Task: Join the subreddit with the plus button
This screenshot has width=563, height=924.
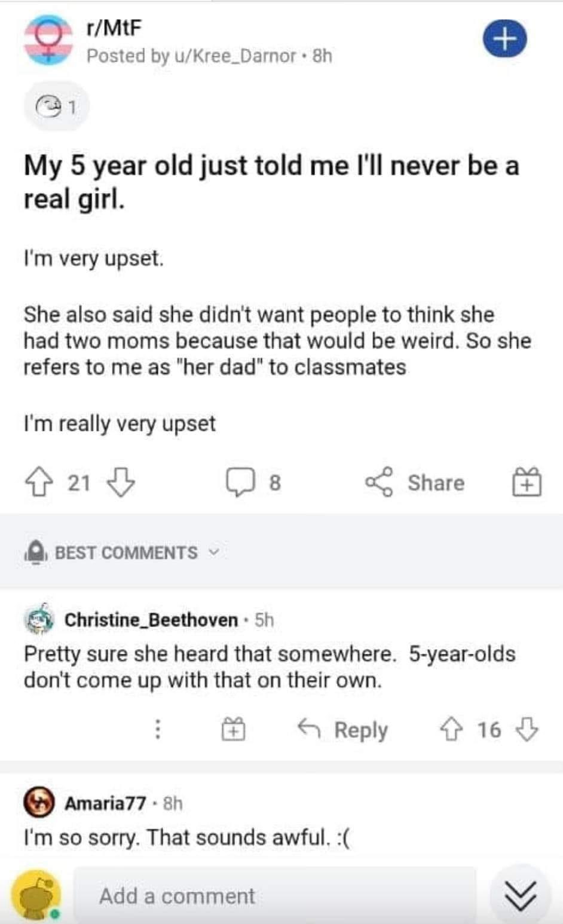Action: pyautogui.click(x=505, y=39)
